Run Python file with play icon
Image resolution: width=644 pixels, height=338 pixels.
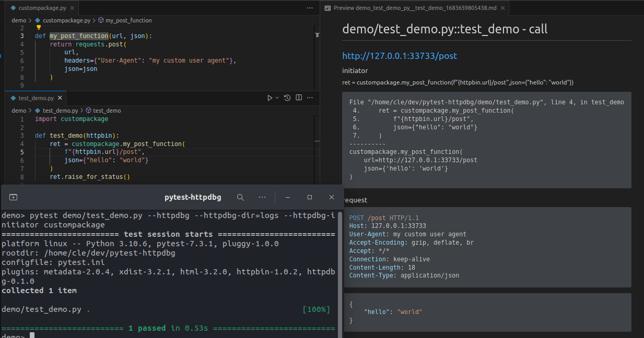pyautogui.click(x=270, y=98)
